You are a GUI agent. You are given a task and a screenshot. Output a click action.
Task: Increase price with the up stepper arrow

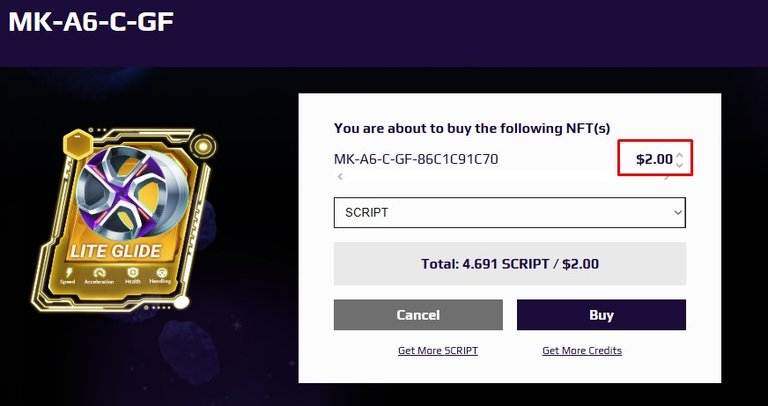pos(679,156)
